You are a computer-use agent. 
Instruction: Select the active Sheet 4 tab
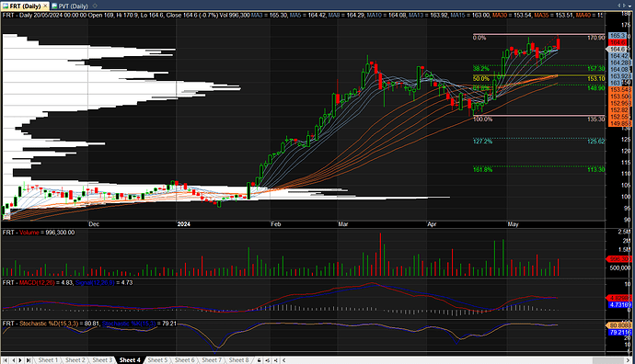click(x=130, y=360)
